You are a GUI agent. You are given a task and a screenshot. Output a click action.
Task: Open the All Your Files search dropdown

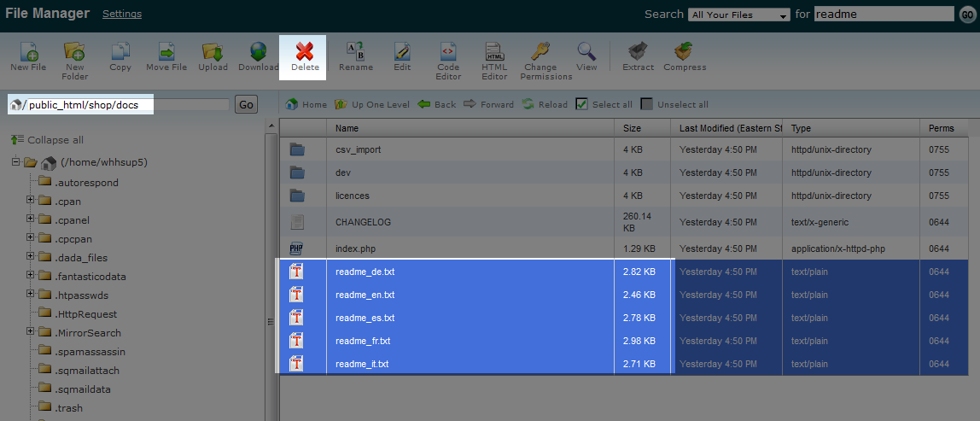point(739,15)
